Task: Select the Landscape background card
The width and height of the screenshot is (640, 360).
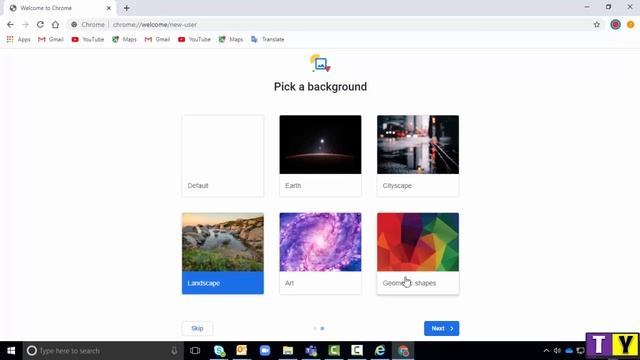Action: [223, 253]
